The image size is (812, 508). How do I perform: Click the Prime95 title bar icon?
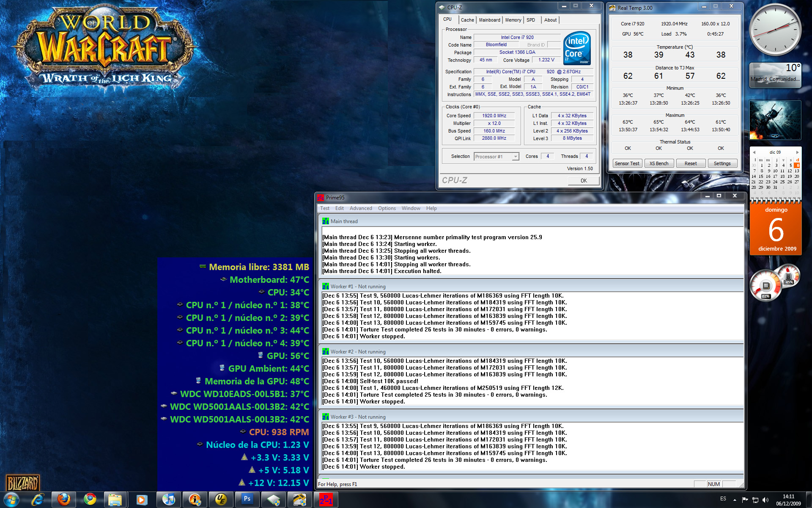[321, 197]
